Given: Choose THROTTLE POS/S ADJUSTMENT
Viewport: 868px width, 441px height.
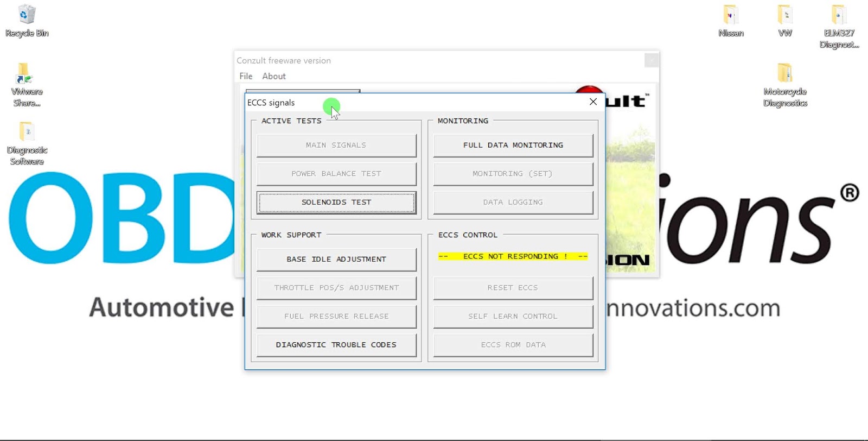Looking at the screenshot, I should click(x=336, y=288).
